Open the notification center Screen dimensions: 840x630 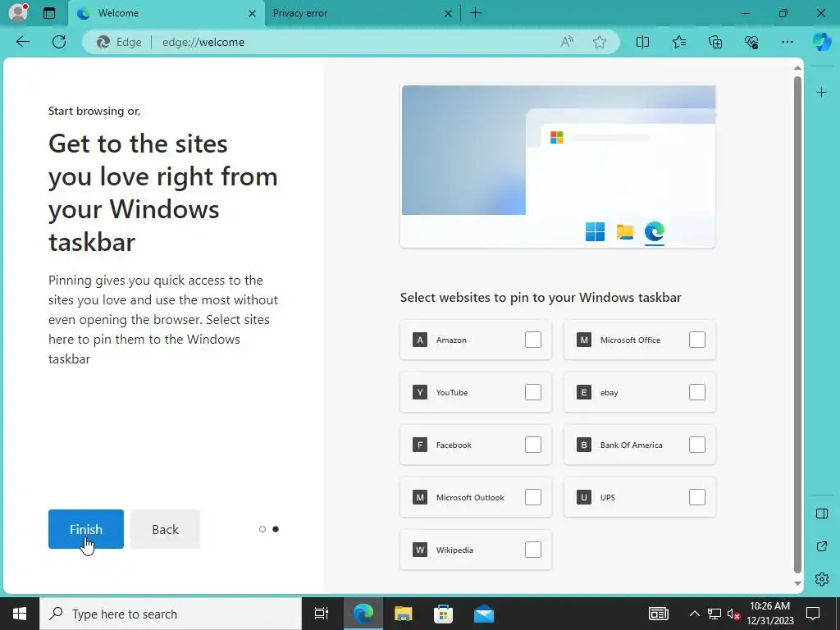[813, 614]
